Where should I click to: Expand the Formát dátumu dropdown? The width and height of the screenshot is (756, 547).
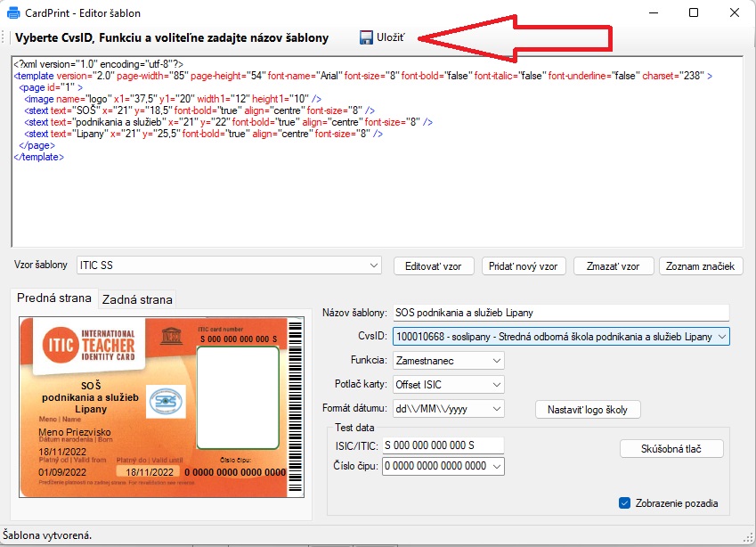tap(495, 409)
